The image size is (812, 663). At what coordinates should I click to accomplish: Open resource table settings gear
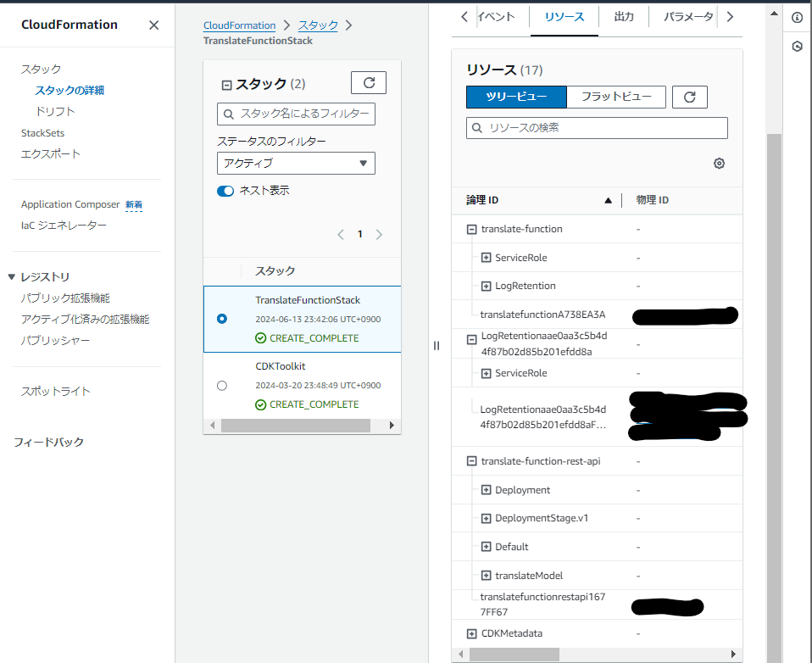pyautogui.click(x=719, y=164)
